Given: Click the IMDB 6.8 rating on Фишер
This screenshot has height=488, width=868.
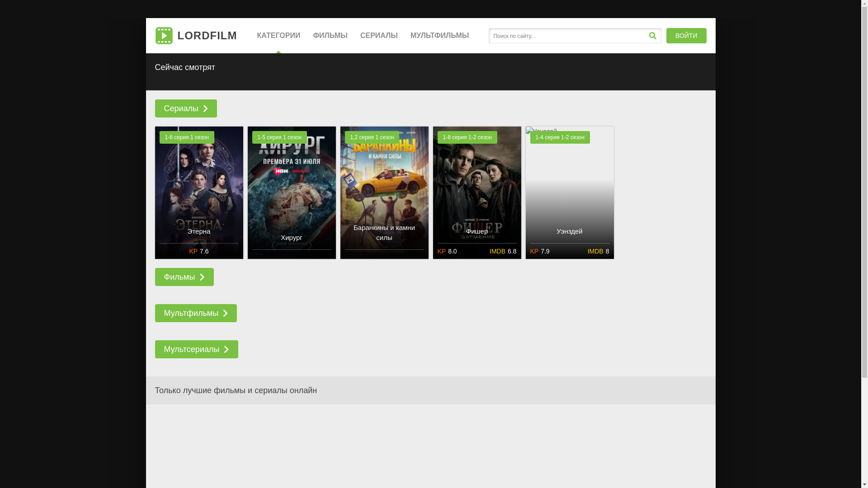Looking at the screenshot, I should coord(503,251).
